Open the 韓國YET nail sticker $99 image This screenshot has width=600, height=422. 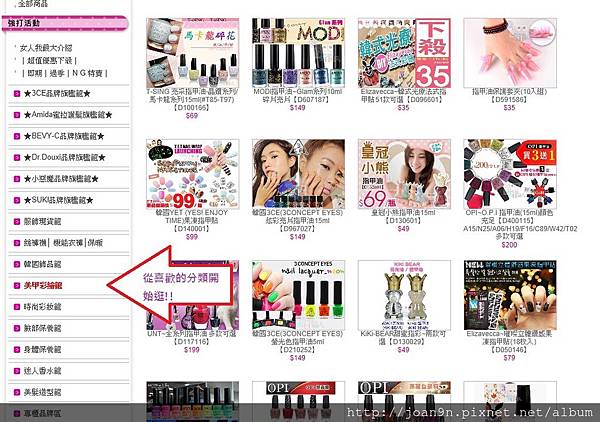[x=192, y=174]
